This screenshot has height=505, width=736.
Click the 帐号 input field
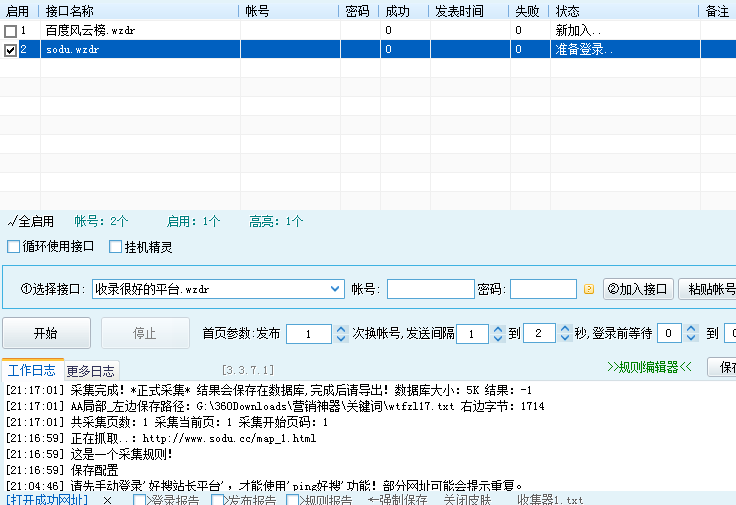coord(430,289)
